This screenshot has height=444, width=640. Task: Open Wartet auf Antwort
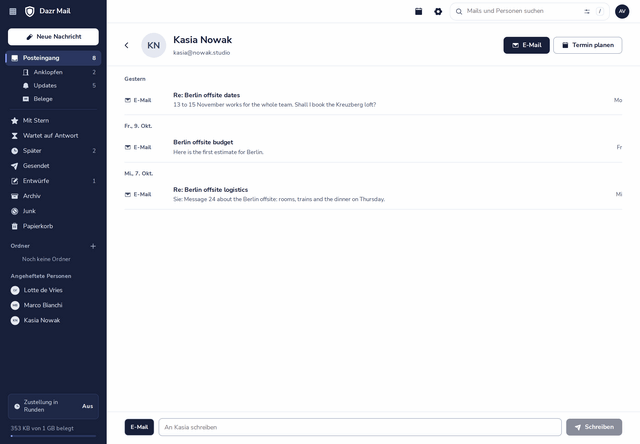53,136
